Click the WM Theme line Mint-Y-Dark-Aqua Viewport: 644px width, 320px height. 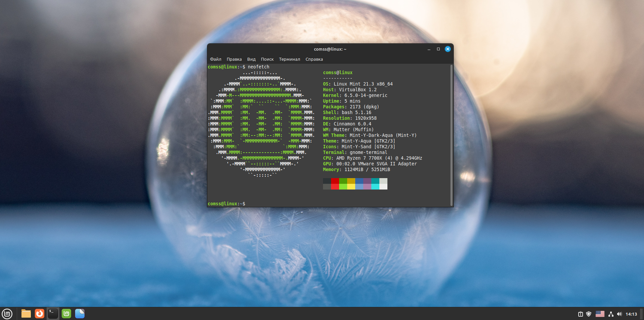[x=370, y=135]
